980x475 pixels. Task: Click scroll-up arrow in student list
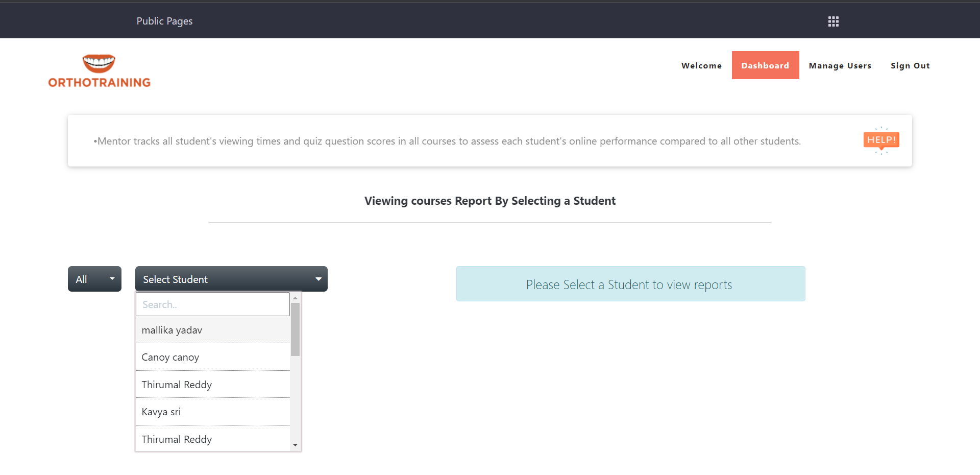[x=295, y=298]
